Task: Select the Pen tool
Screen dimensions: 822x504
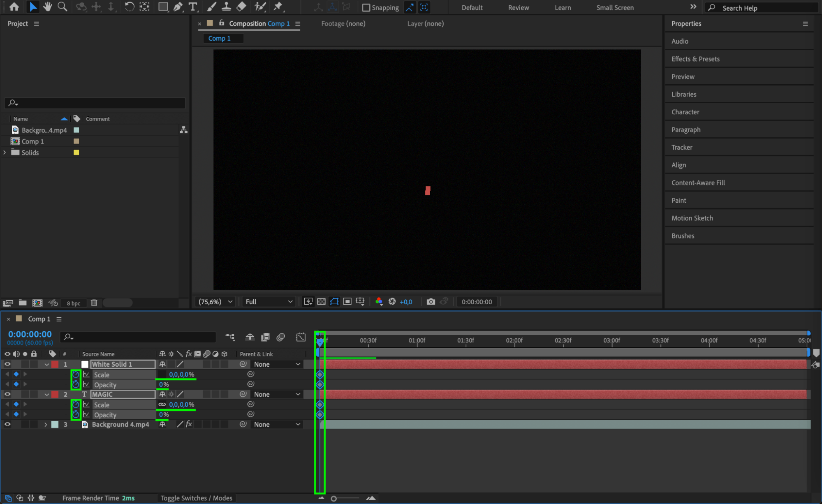Action: coord(178,7)
